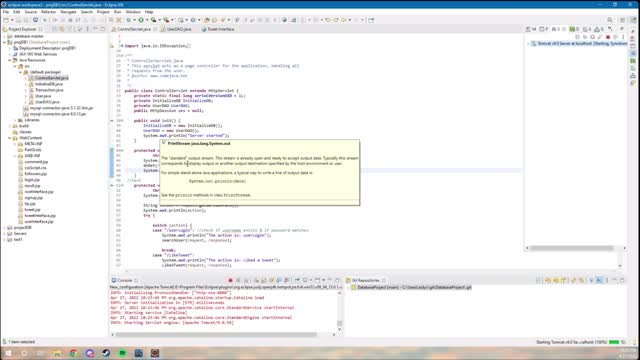This screenshot has height=360, width=640.
Task: Collapse the Java Resources node
Action: pos(10,60)
